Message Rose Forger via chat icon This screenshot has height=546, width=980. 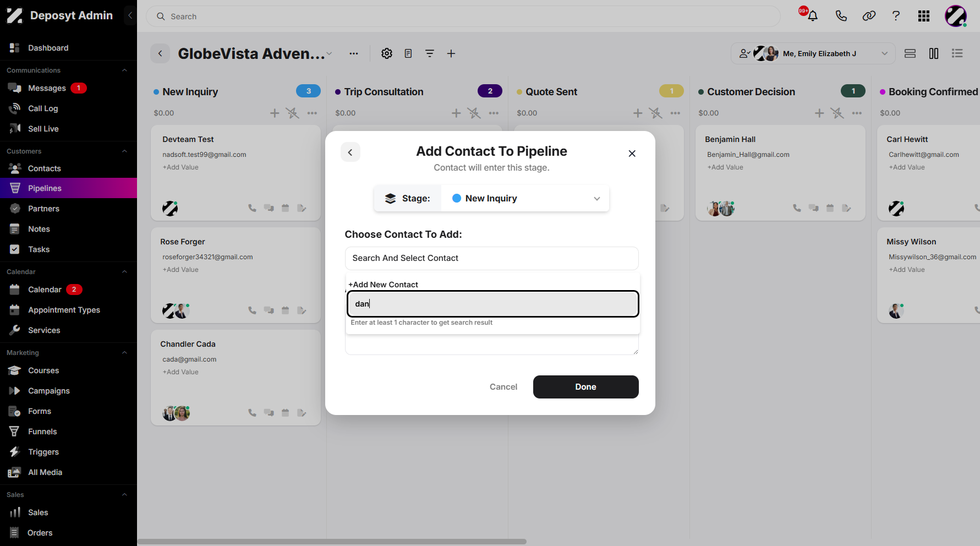coord(269,310)
